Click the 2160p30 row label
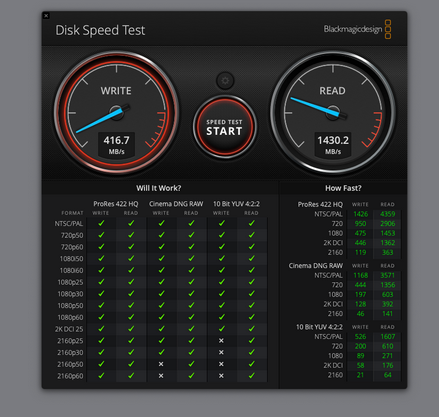439x417 pixels. (70, 352)
